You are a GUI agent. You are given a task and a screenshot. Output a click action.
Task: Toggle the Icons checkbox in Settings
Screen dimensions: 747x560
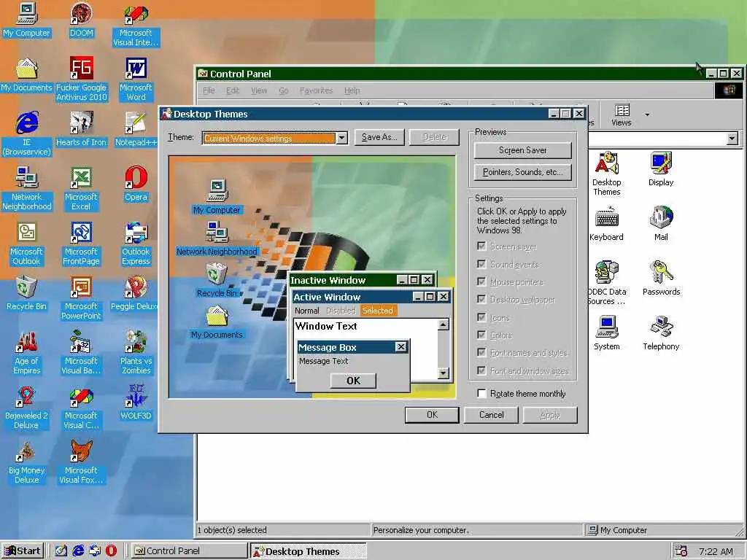coord(481,317)
